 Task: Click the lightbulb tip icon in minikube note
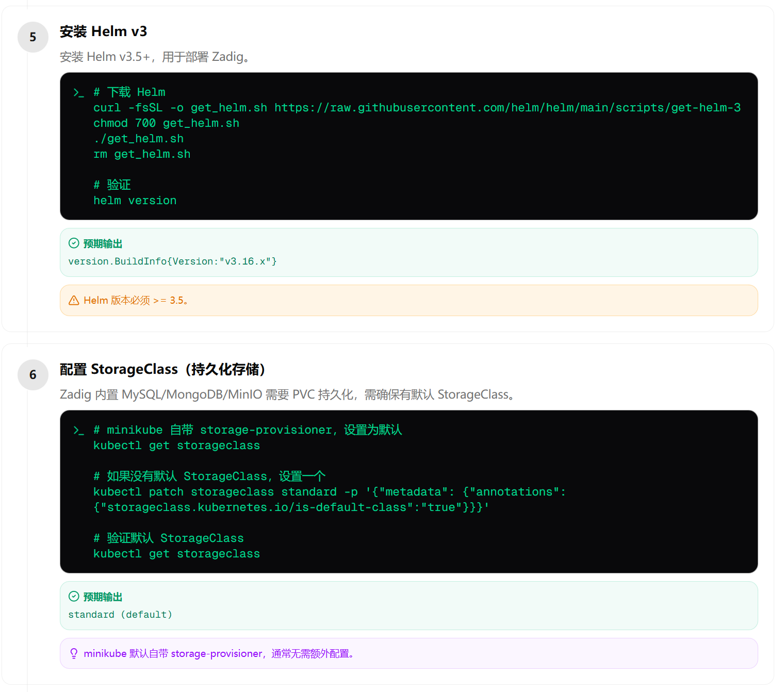[74, 653]
